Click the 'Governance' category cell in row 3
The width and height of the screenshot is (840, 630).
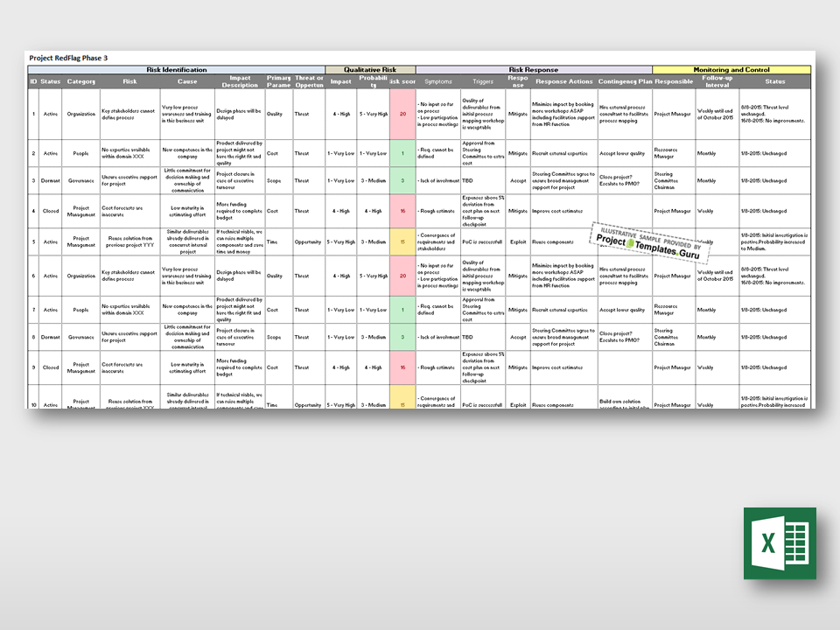80,180
